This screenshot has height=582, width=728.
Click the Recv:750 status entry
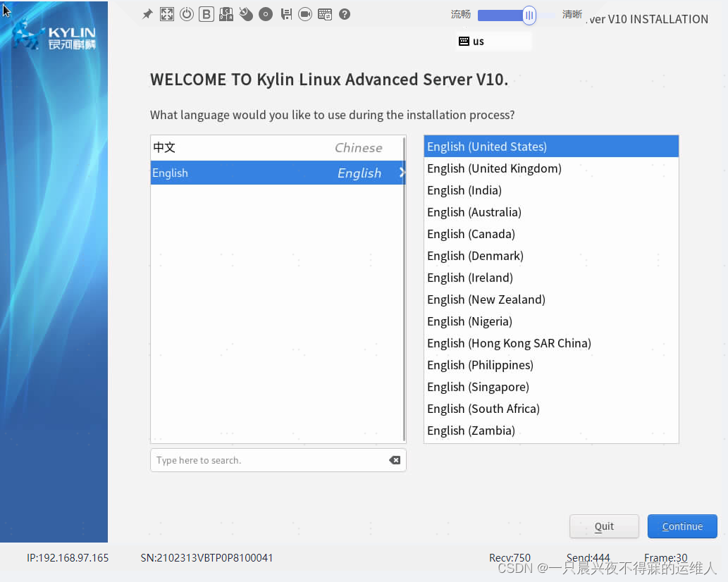click(510, 558)
